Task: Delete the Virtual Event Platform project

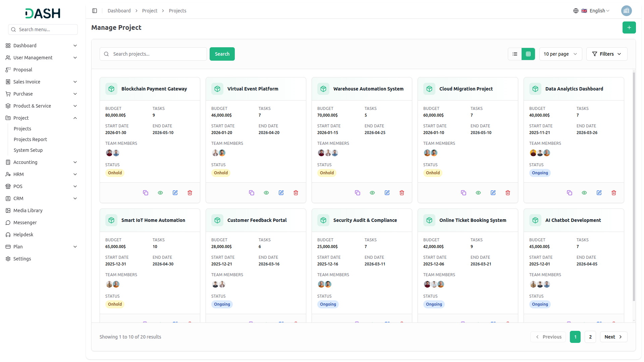Action: [296, 193]
